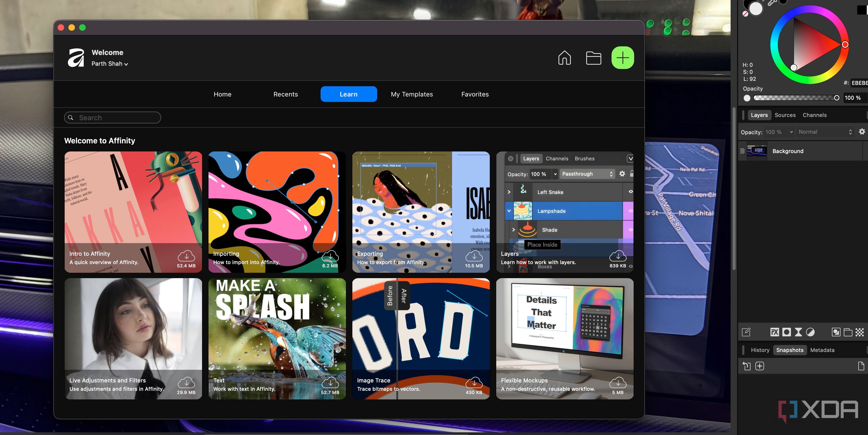
Task: Add a new snapshot with plus icon
Action: click(x=759, y=366)
